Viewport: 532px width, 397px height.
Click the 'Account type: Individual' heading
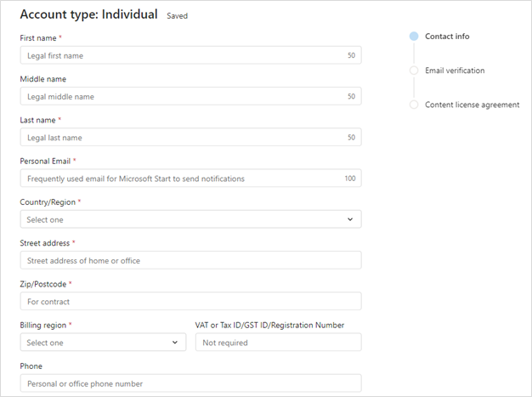click(x=88, y=14)
